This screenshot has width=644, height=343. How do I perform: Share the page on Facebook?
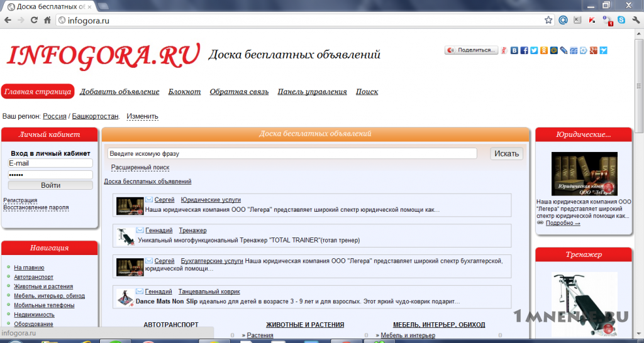pyautogui.click(x=524, y=50)
